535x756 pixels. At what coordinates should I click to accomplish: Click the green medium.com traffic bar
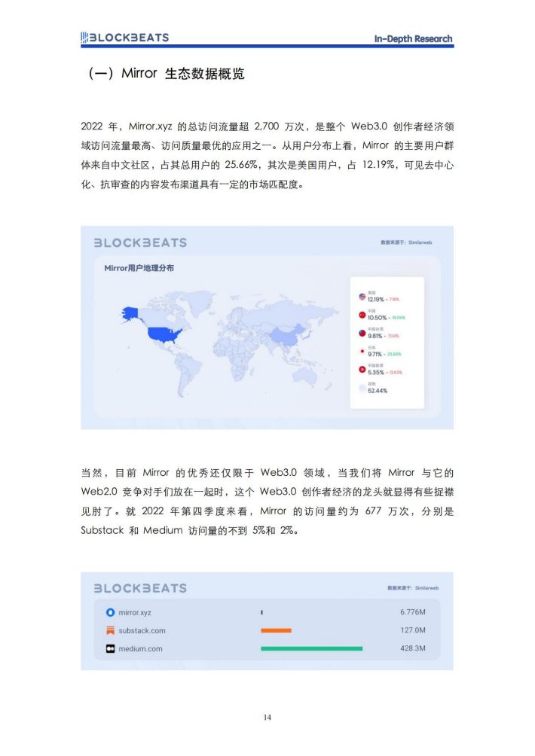[312, 648]
